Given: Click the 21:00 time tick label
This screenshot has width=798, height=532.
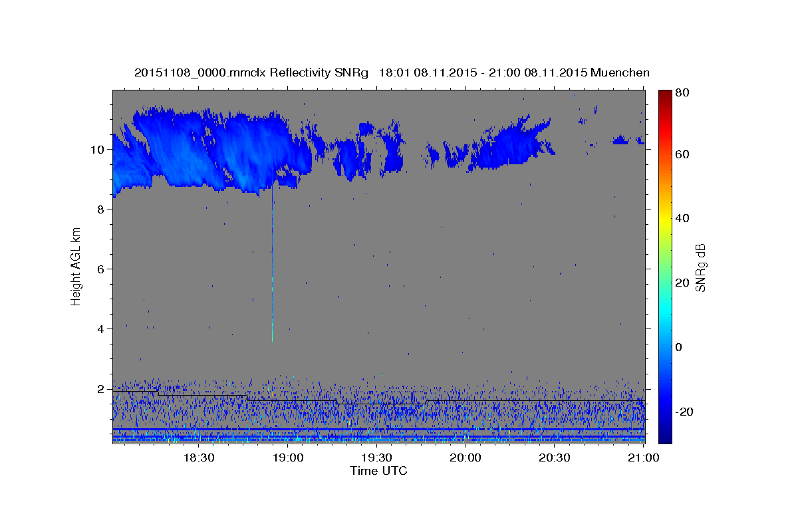Looking at the screenshot, I should click(x=644, y=458).
